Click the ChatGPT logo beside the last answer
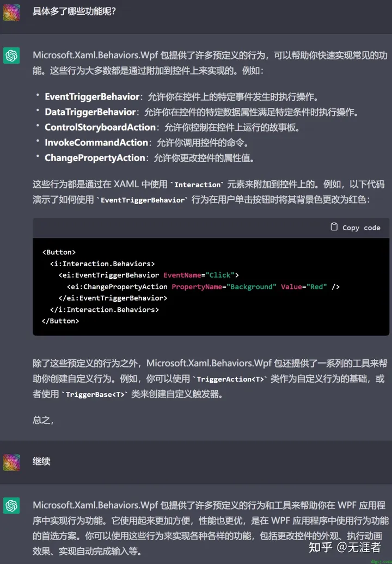The image size is (392, 564). tap(11, 506)
